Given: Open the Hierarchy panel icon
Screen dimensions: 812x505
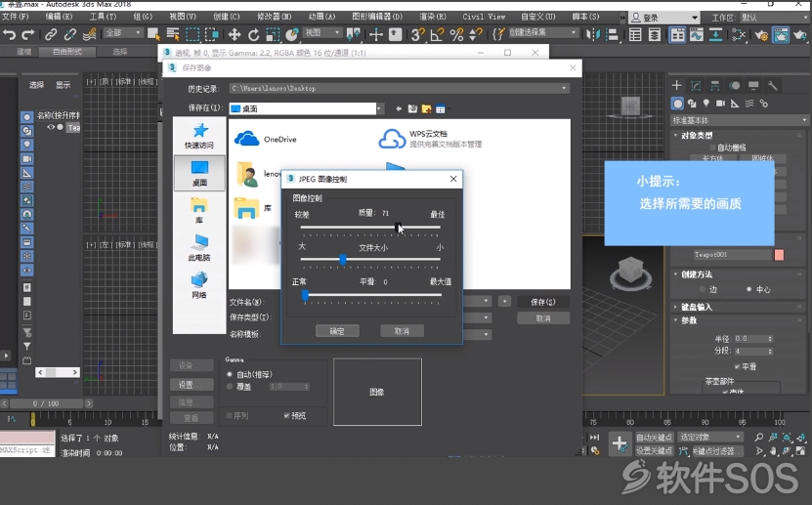Looking at the screenshot, I should pyautogui.click(x=715, y=85).
